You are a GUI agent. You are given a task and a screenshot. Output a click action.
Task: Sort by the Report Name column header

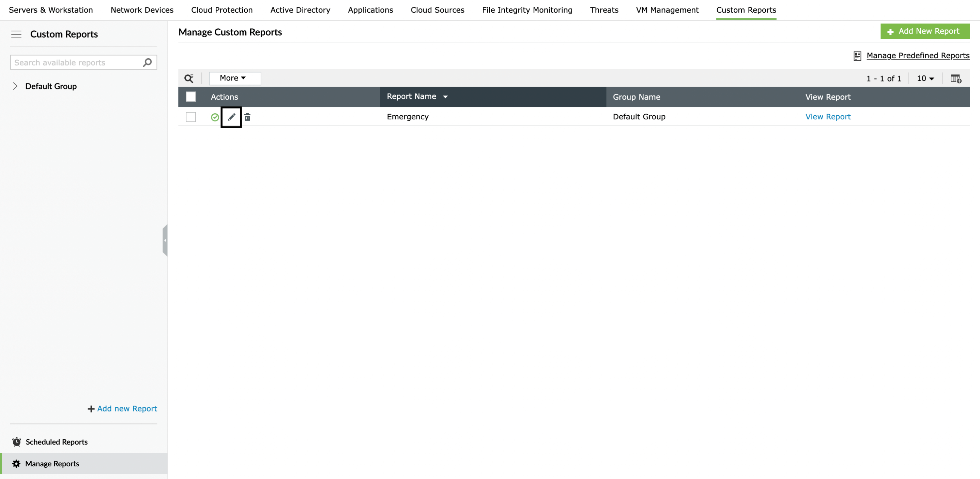click(411, 97)
